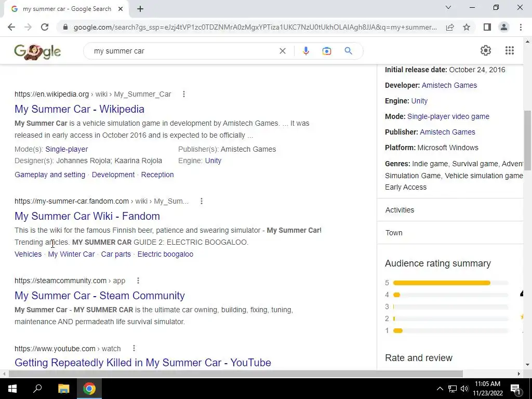Click the forward navigation arrow
This screenshot has width=532, height=399.
[28, 27]
